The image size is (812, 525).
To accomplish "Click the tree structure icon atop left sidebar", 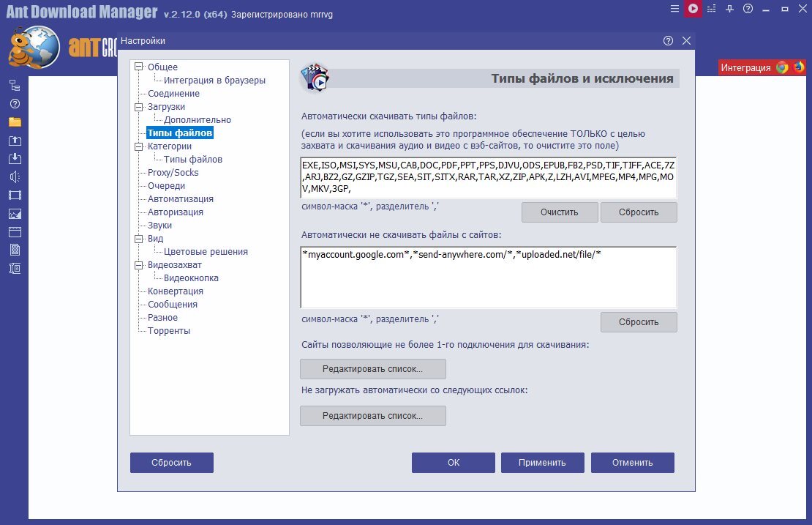I will (15, 86).
